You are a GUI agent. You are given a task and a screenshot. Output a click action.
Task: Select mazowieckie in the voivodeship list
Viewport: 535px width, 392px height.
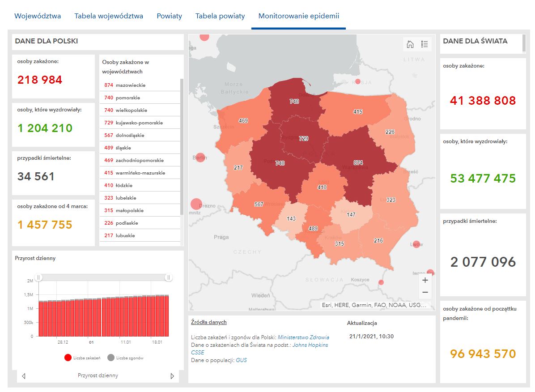[130, 85]
